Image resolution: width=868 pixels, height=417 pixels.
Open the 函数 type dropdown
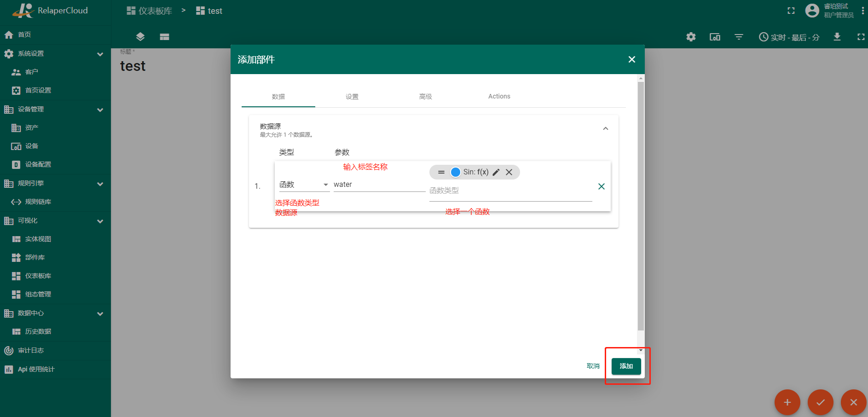(304, 185)
